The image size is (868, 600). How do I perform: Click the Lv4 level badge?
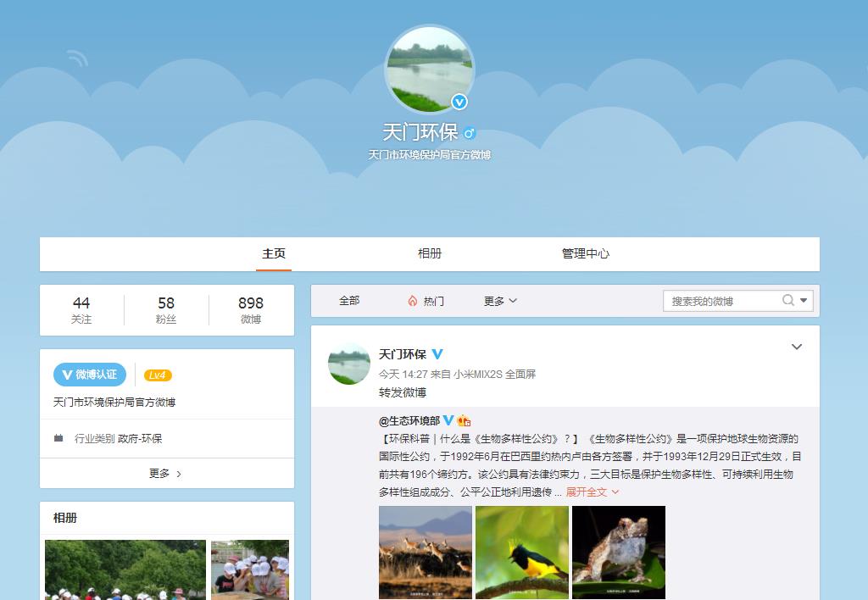(158, 375)
